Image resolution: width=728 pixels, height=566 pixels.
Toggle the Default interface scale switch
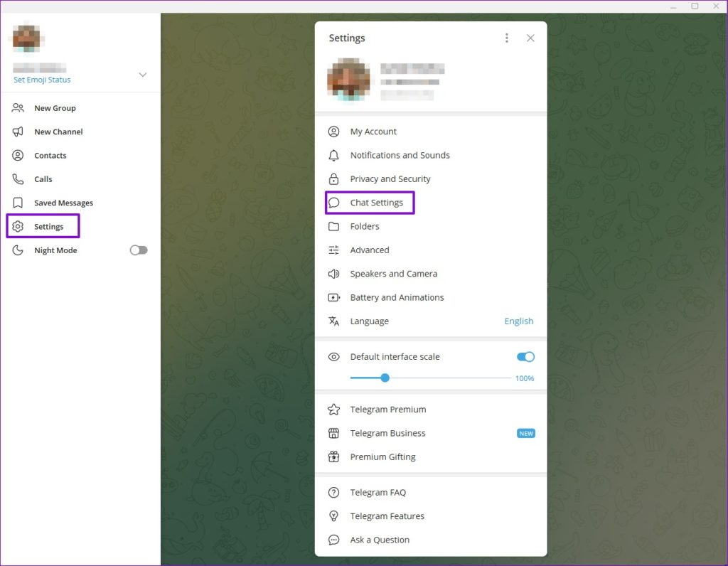(x=525, y=356)
